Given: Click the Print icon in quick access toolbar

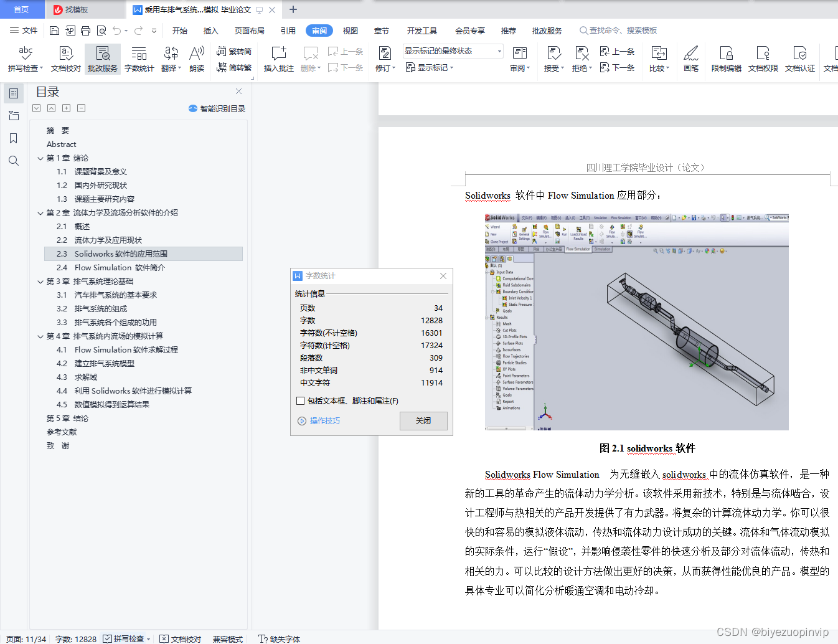Looking at the screenshot, I should (x=85, y=31).
